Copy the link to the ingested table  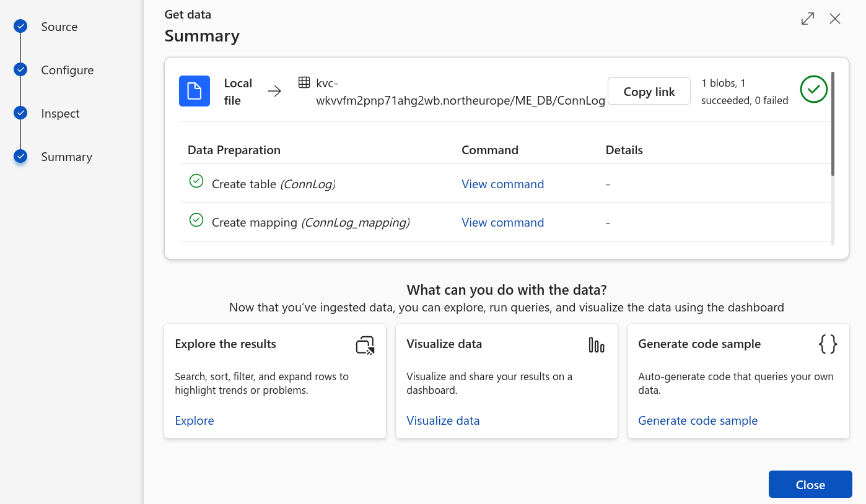pyautogui.click(x=649, y=91)
